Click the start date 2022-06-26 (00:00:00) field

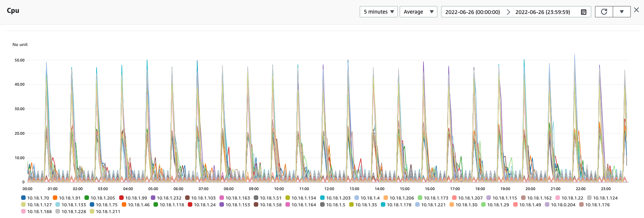coord(472,12)
